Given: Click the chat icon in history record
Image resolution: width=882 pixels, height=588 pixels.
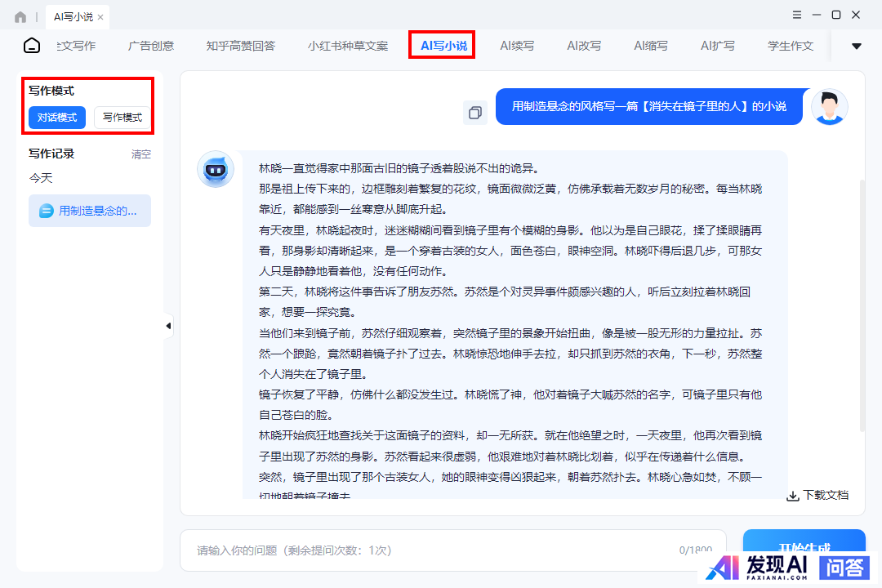Looking at the screenshot, I should (46, 211).
